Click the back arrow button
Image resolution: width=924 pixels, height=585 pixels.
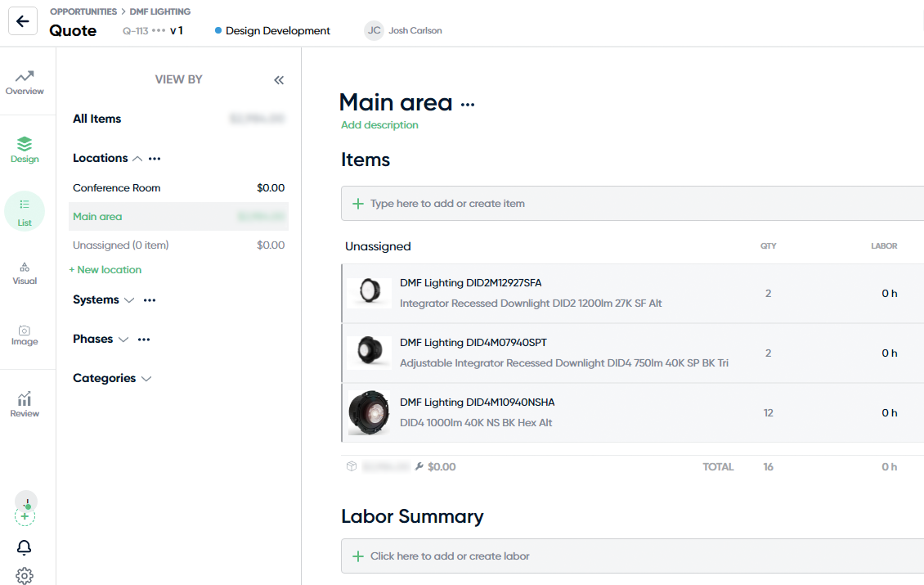point(23,21)
